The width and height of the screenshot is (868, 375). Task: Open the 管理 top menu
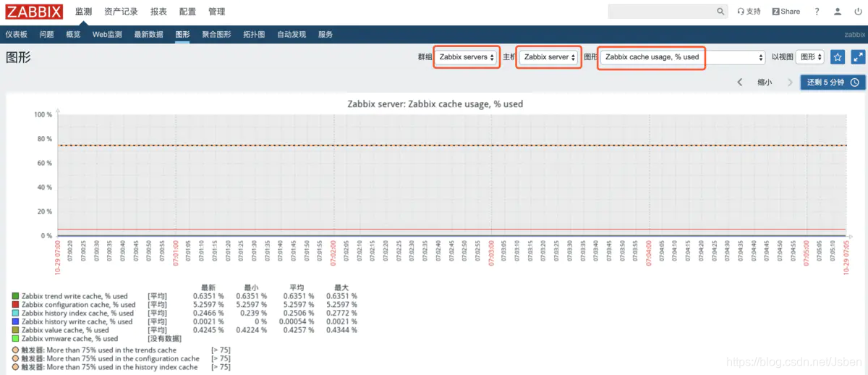(216, 12)
